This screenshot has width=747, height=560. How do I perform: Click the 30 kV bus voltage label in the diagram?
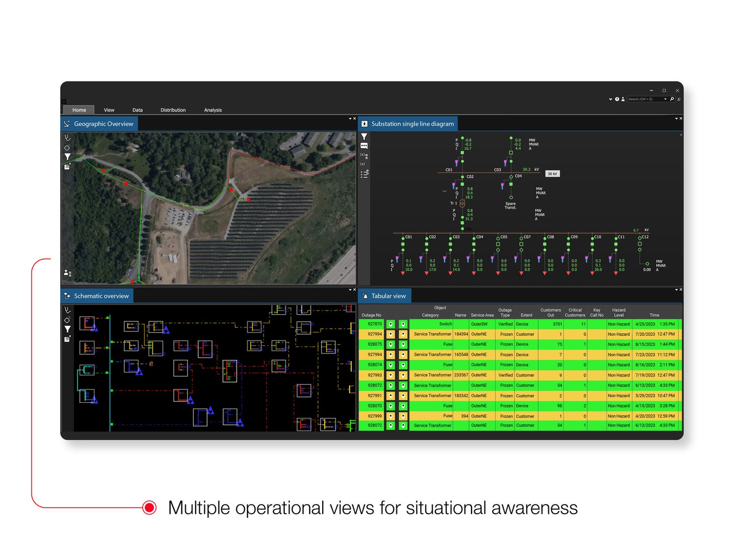(x=552, y=174)
